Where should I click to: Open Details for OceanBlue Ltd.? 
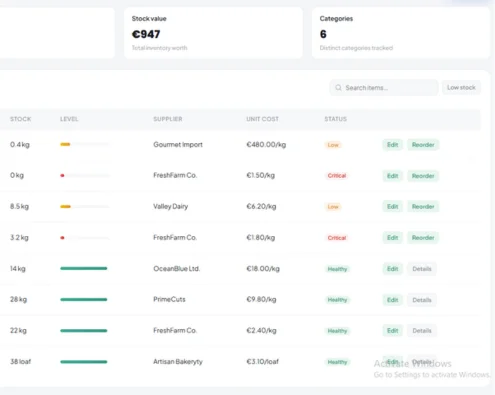(x=422, y=269)
